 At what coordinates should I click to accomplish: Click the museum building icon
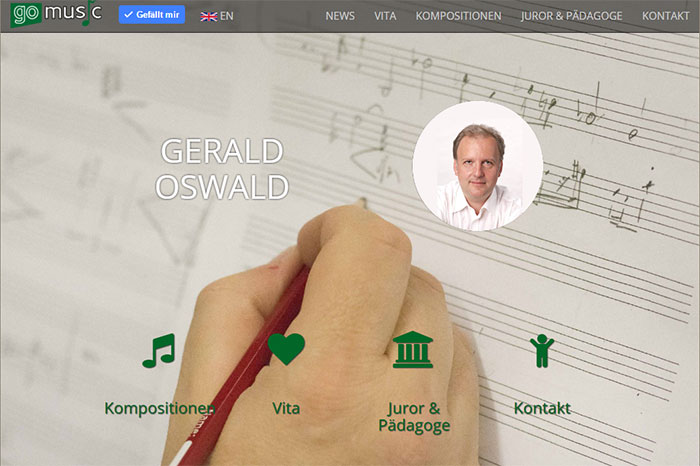(x=413, y=350)
